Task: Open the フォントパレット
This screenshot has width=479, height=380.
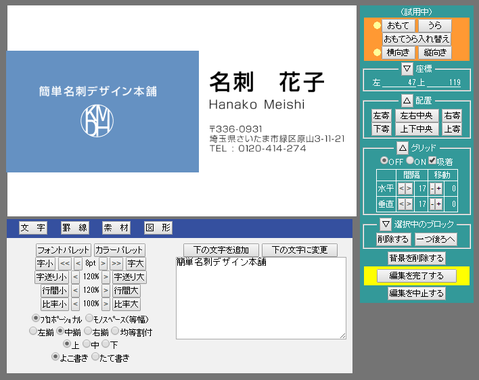Action: coord(63,250)
